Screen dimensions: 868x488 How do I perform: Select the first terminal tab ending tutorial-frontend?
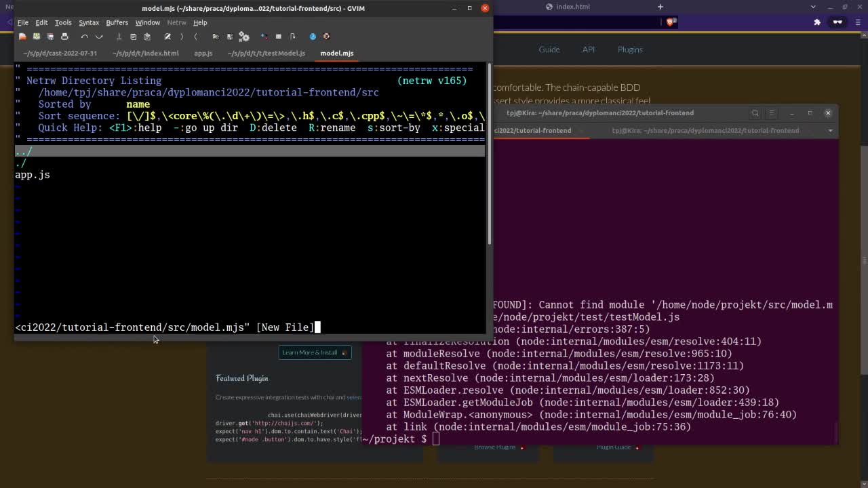533,130
